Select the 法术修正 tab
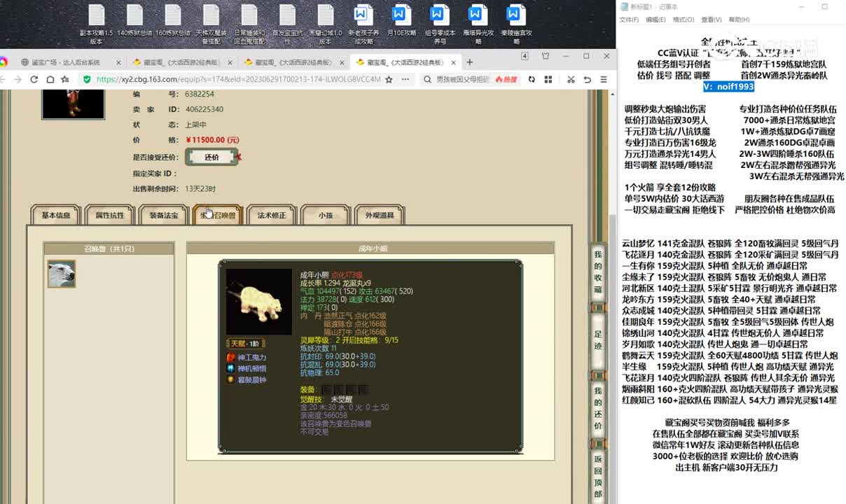The image size is (846, 504). (x=272, y=216)
